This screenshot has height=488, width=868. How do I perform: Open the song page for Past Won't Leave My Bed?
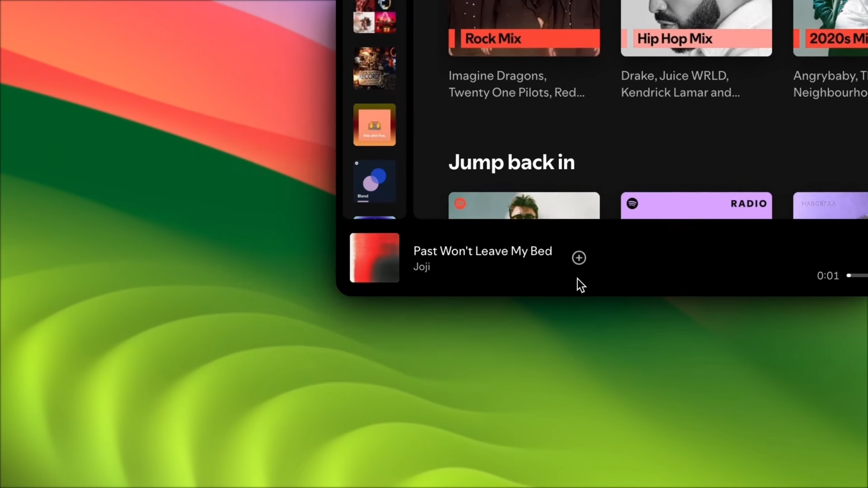(x=482, y=251)
